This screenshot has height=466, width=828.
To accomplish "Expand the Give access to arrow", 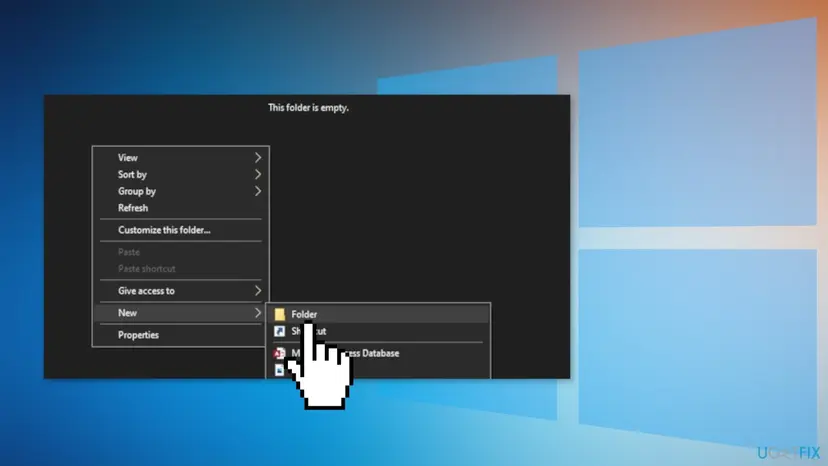I will [x=258, y=291].
